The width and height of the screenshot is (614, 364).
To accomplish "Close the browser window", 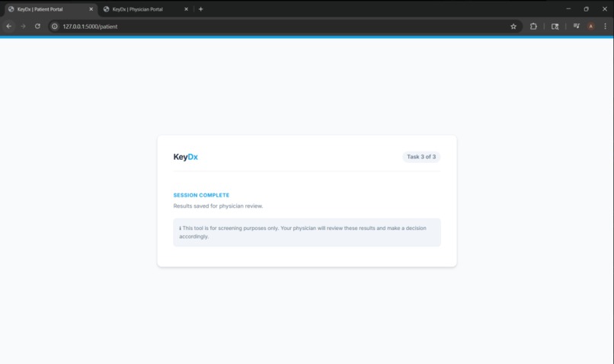I will 605,8.
